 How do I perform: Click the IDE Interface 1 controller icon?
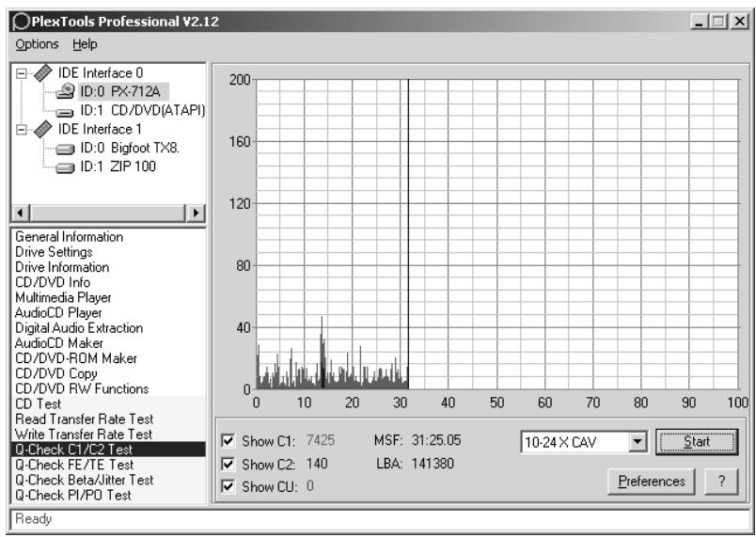(x=43, y=129)
